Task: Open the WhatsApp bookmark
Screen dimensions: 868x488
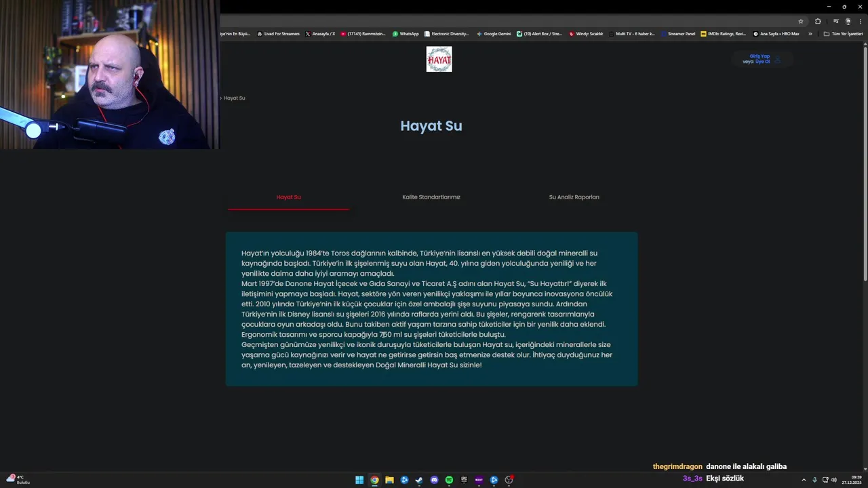Action: tap(406, 34)
